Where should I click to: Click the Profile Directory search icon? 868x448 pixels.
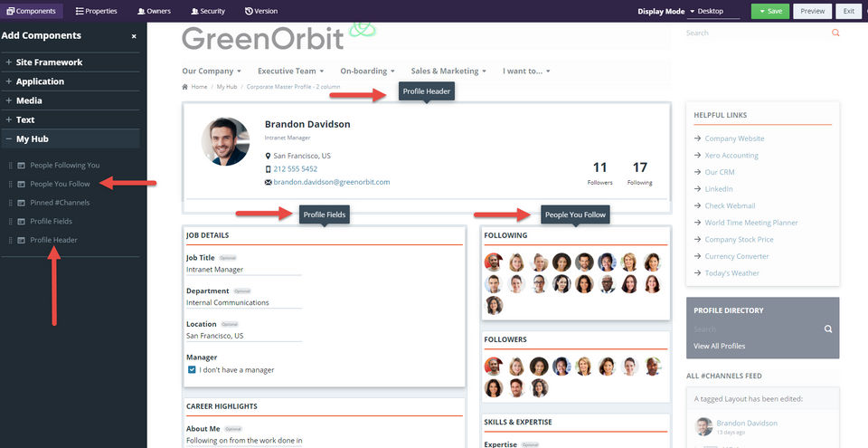(x=828, y=329)
